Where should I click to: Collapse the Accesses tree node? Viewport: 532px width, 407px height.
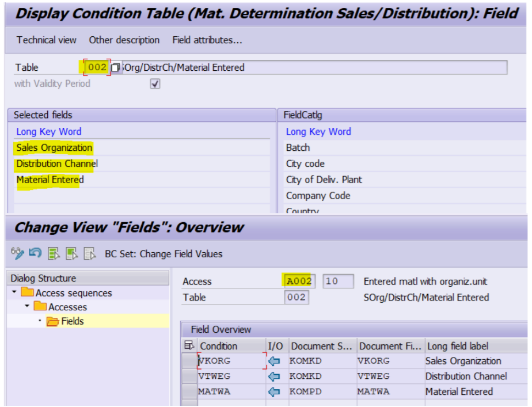point(27,307)
